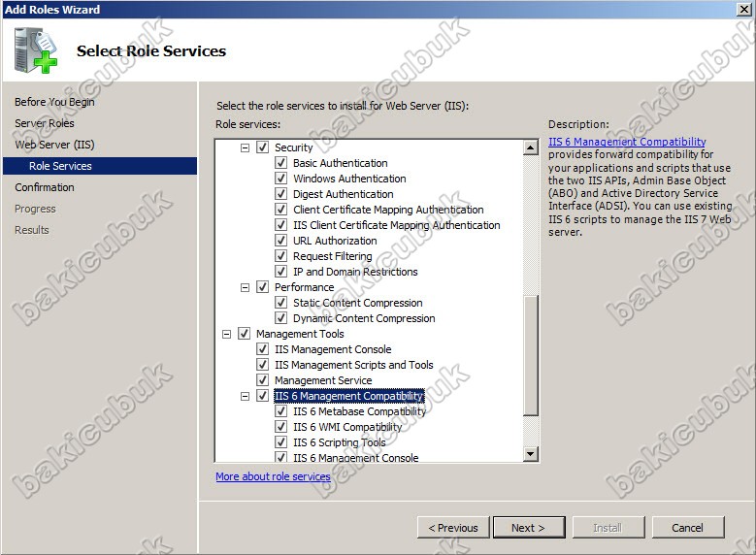Toggle Management Service checkbox
The image size is (756, 555).
pyautogui.click(x=262, y=380)
